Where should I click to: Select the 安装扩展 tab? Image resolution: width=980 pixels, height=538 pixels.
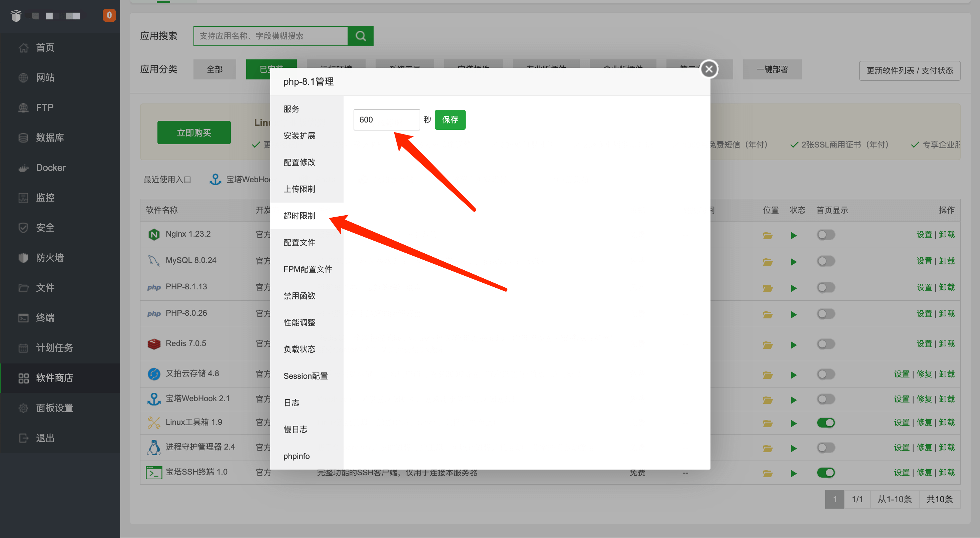coord(307,136)
